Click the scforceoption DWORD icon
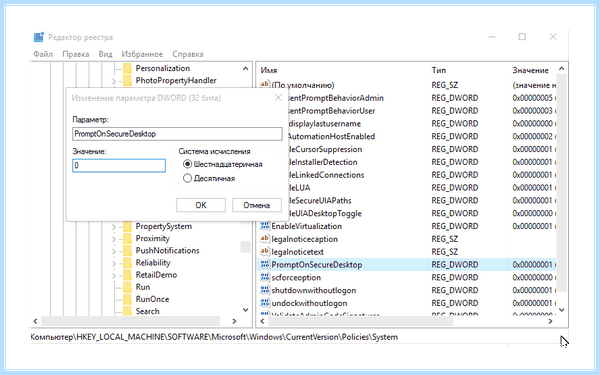Viewport: 600px width, 375px height. pyautogui.click(x=264, y=277)
